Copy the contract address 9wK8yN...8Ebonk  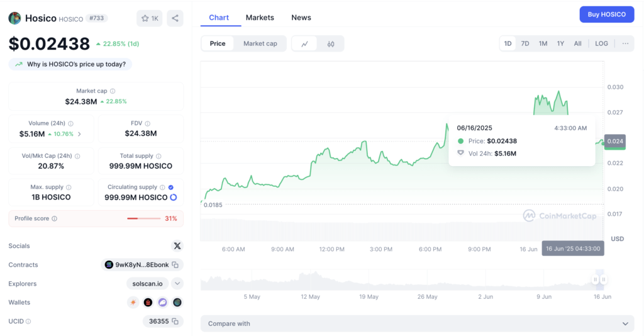[x=175, y=265]
